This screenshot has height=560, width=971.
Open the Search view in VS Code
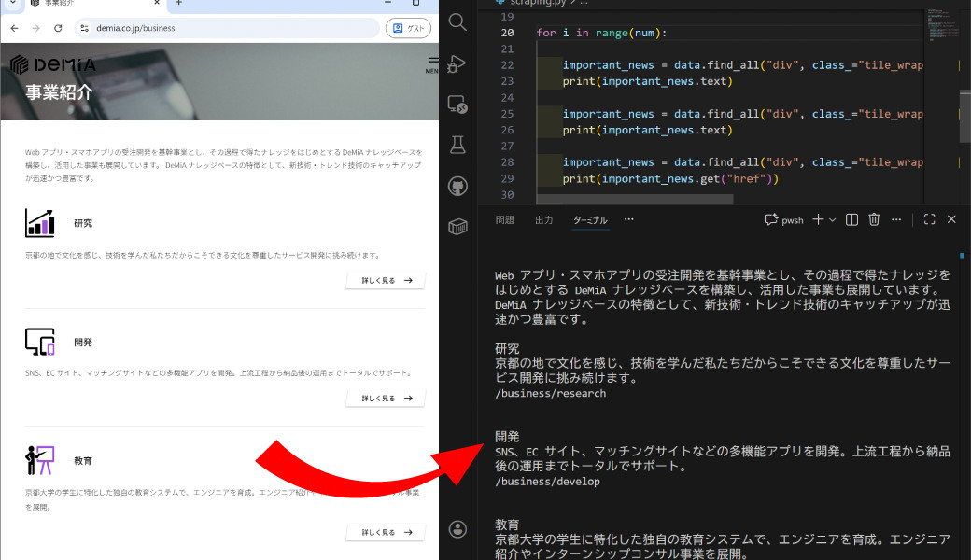click(457, 21)
